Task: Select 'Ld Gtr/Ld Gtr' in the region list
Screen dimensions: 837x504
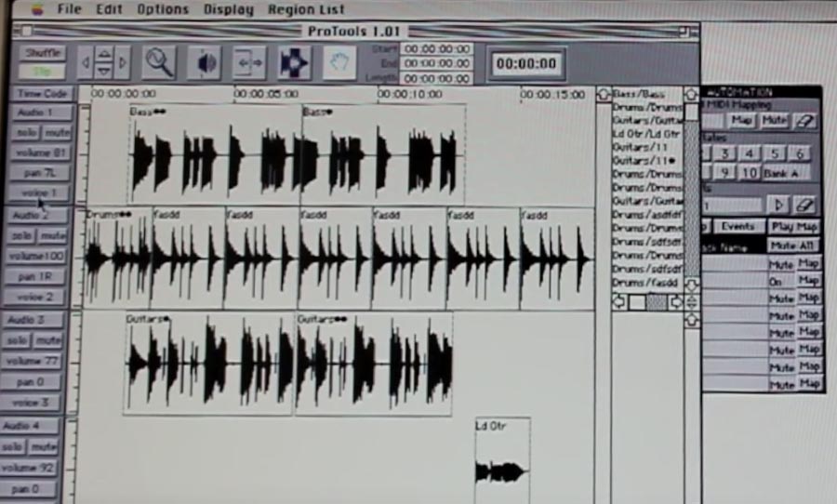Action: 646,134
